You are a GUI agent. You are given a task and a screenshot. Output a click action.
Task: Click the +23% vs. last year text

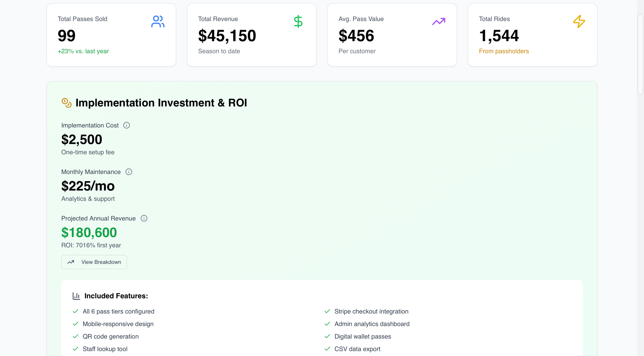[83, 51]
